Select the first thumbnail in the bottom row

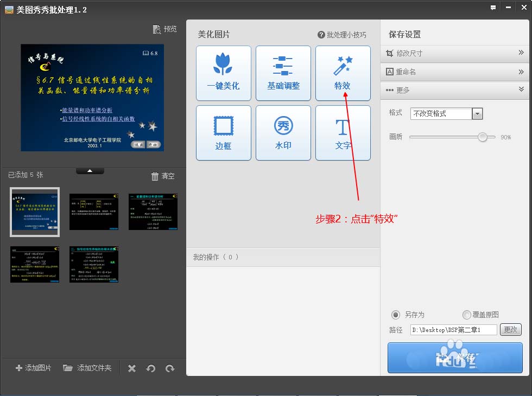[35, 265]
